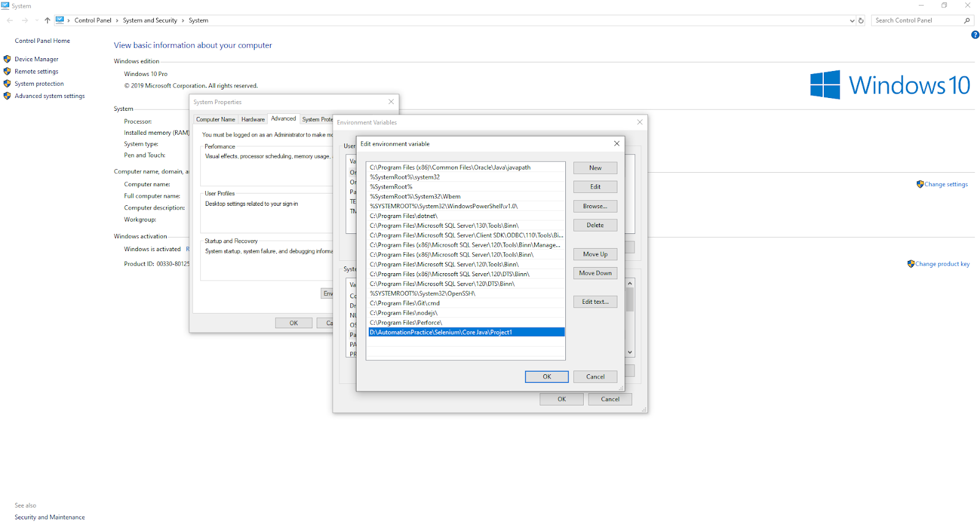Click the Change product key shield icon
Image resolution: width=980 pixels, height=531 pixels.
coord(911,264)
